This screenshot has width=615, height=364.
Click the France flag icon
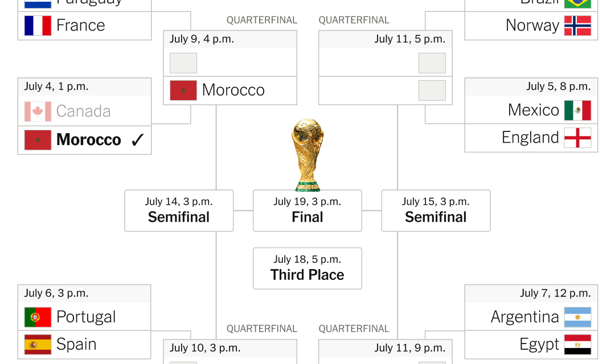tap(38, 26)
